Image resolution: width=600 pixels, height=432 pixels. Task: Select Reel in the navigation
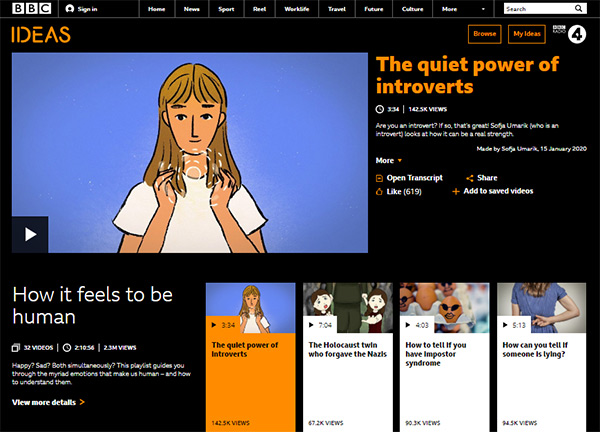click(259, 9)
